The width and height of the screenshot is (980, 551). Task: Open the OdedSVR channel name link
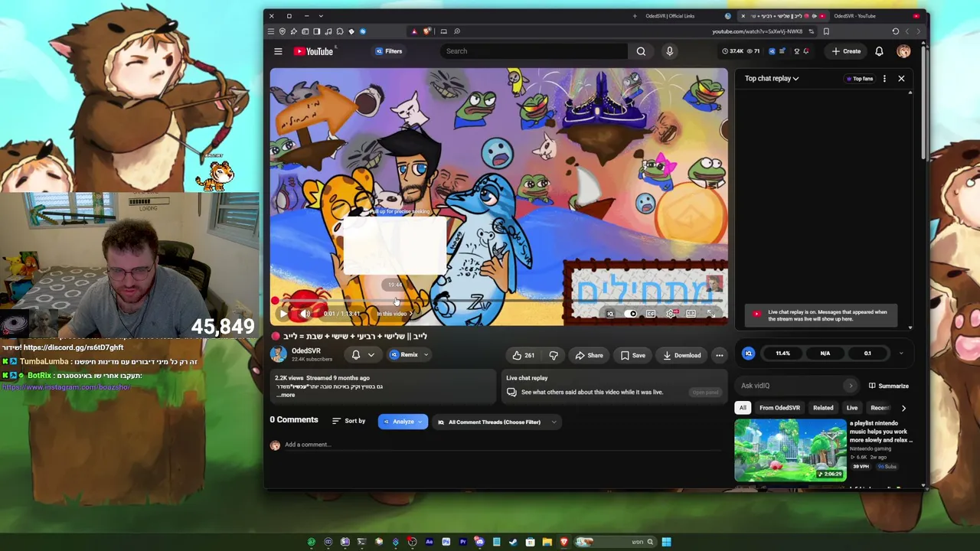pyautogui.click(x=305, y=351)
